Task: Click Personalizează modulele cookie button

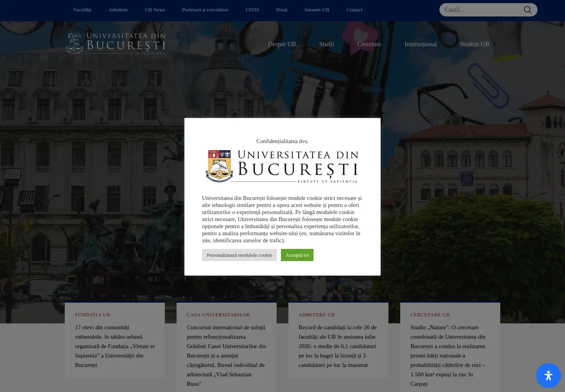Action: [239, 255]
